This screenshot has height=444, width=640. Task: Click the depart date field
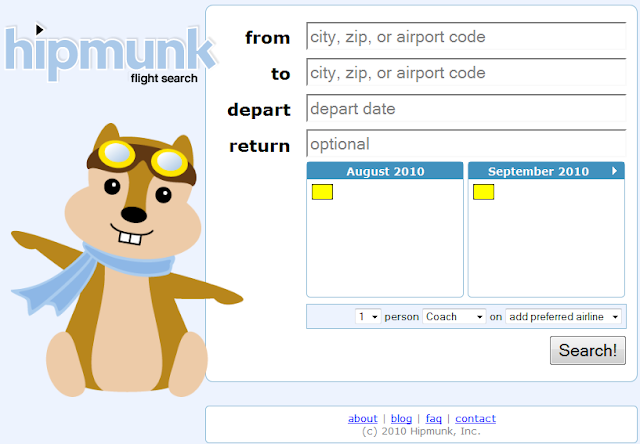tap(466, 109)
